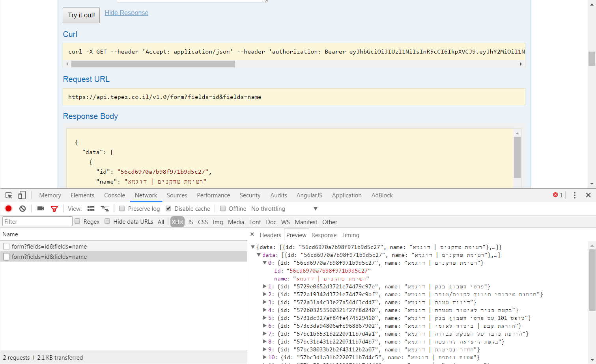Click the Hide Response link
The height and width of the screenshot is (364, 596).
tap(127, 13)
